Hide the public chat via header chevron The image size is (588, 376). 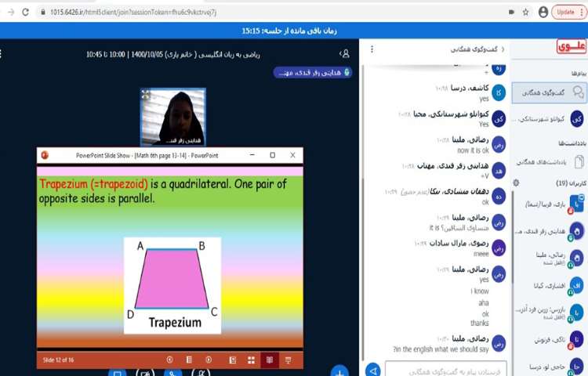coord(503,49)
